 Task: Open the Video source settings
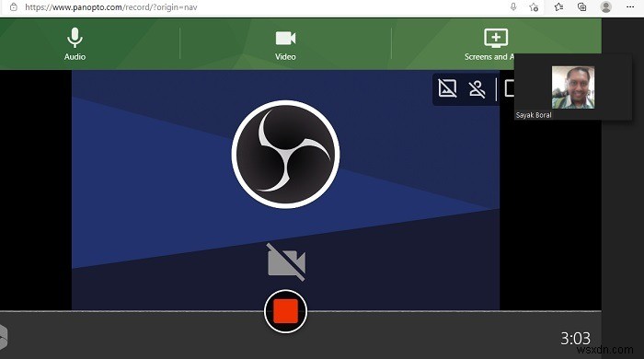tap(285, 45)
